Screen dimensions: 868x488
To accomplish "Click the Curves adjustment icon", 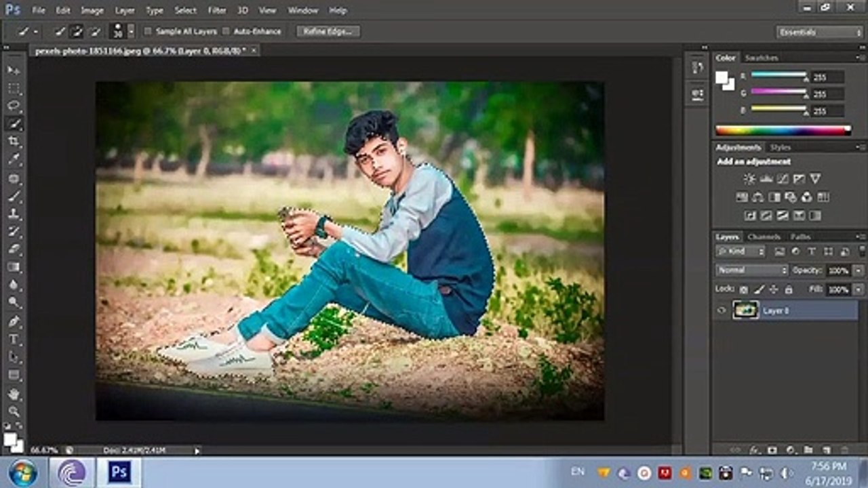I will 783,179.
